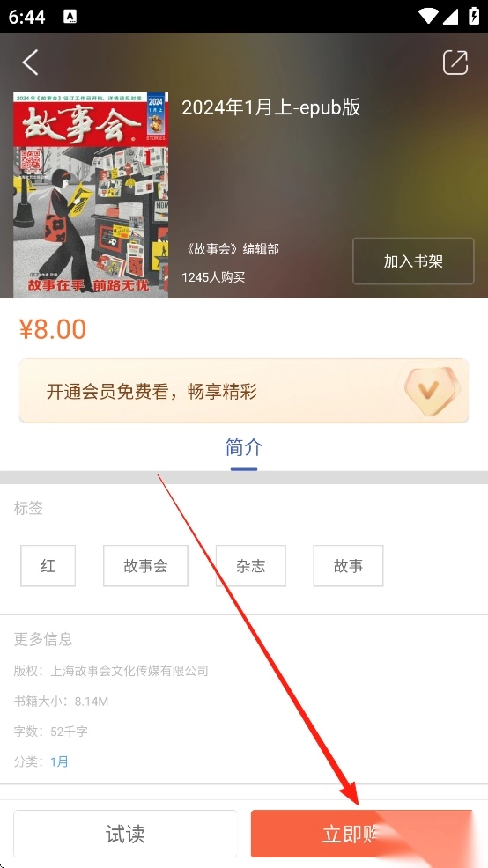Tap the ¥8.00 price label

53,329
